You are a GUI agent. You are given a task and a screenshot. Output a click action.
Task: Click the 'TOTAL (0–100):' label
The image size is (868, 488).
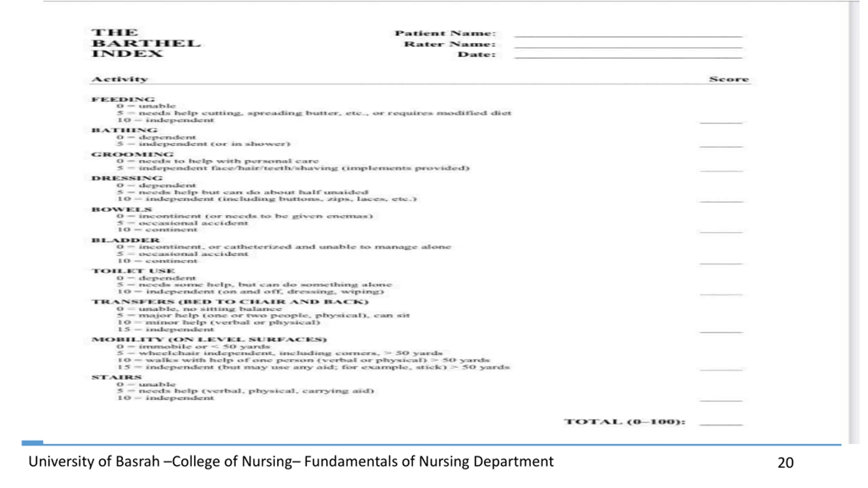[625, 422]
